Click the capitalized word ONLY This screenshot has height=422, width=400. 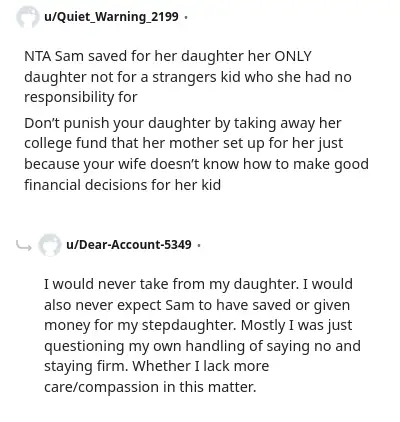click(x=293, y=56)
